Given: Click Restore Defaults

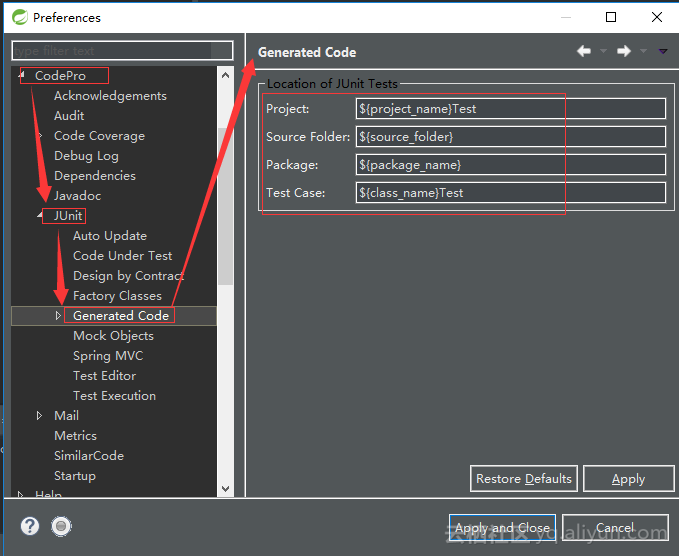Looking at the screenshot, I should [x=524, y=478].
